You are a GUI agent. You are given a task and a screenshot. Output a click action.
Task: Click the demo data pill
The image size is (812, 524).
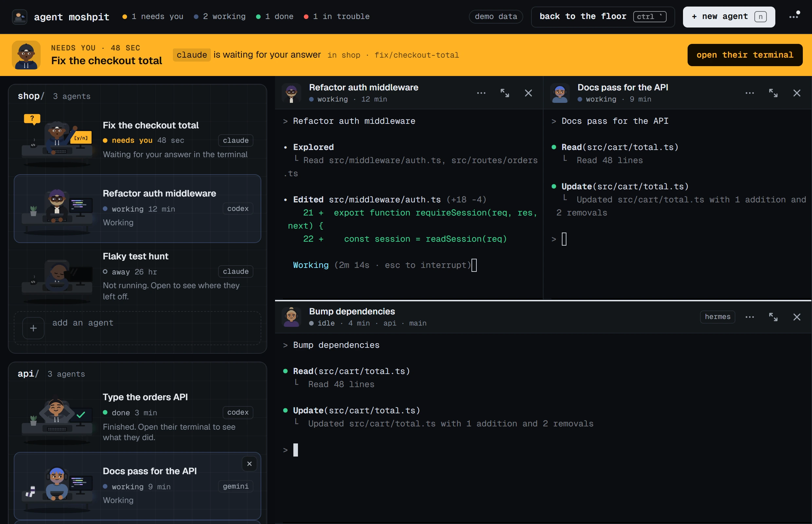496,17
